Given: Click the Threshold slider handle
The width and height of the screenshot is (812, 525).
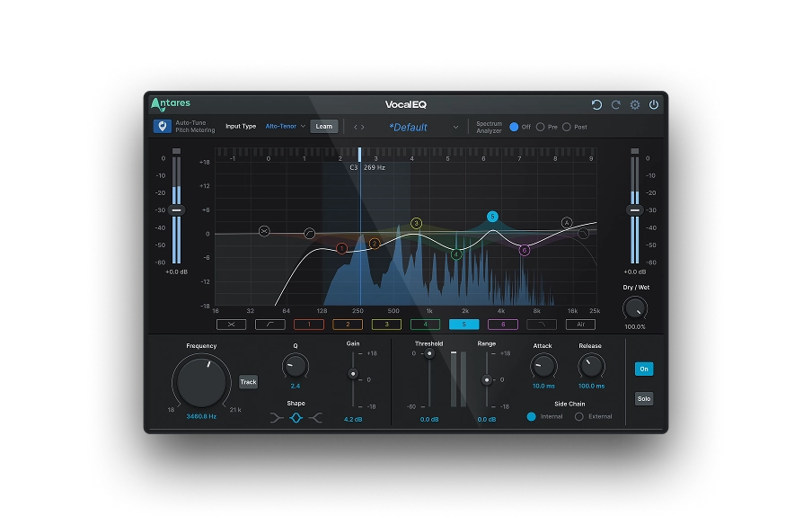Looking at the screenshot, I should tap(429, 354).
